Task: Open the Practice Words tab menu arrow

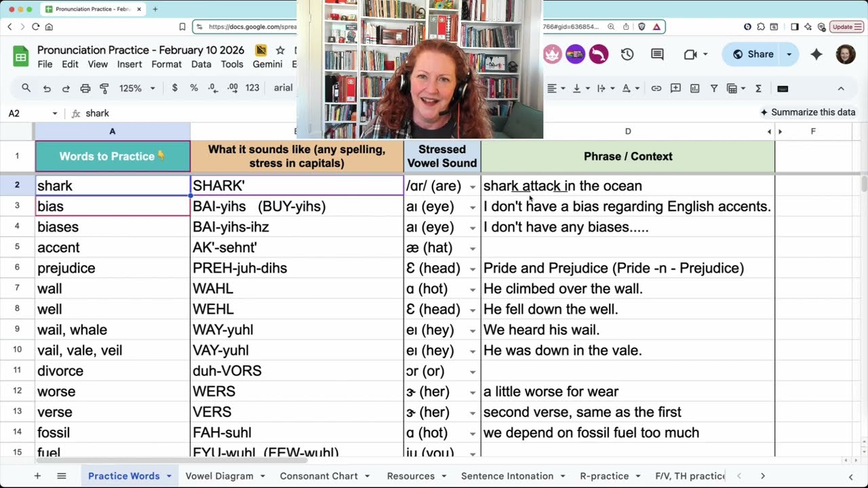Action: (169, 476)
